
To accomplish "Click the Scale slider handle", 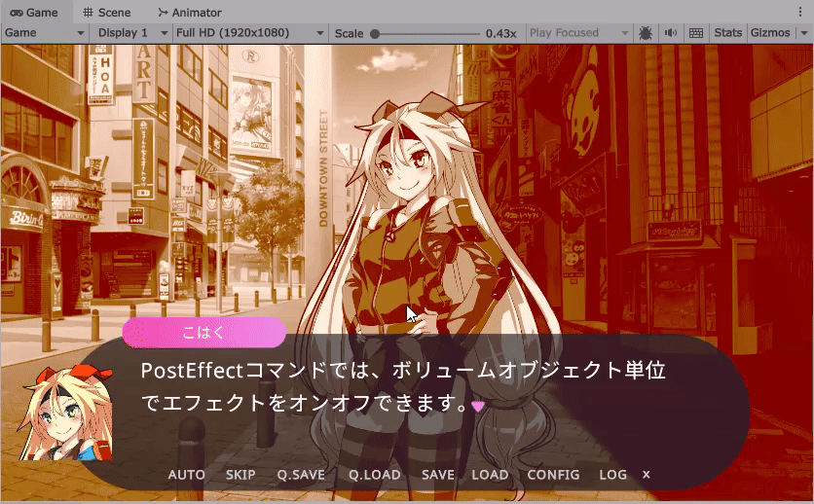I will point(375,33).
